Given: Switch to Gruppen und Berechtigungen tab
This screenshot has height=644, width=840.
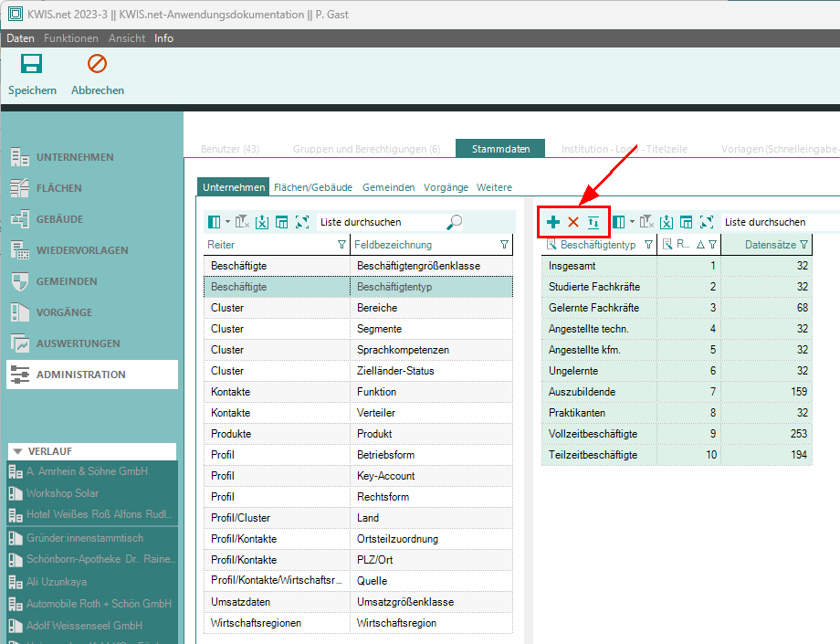Looking at the screenshot, I should click(x=366, y=149).
